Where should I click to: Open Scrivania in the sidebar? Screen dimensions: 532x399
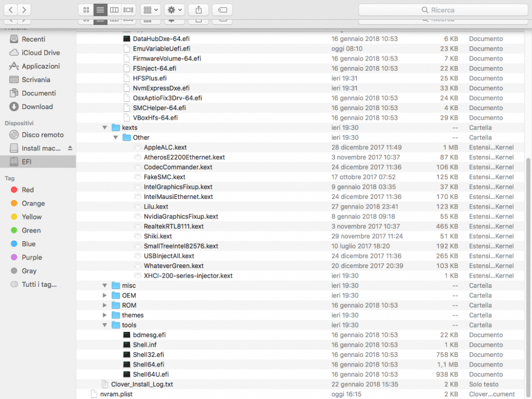[x=29, y=80]
